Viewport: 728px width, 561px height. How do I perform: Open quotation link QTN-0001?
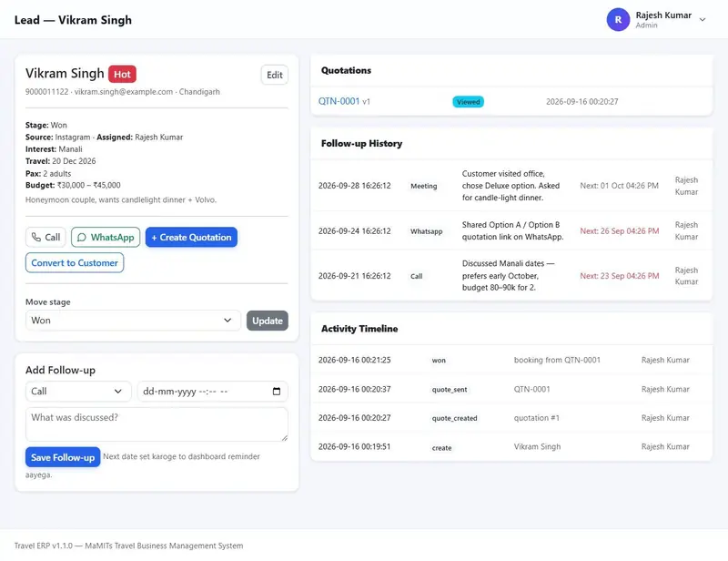point(339,101)
